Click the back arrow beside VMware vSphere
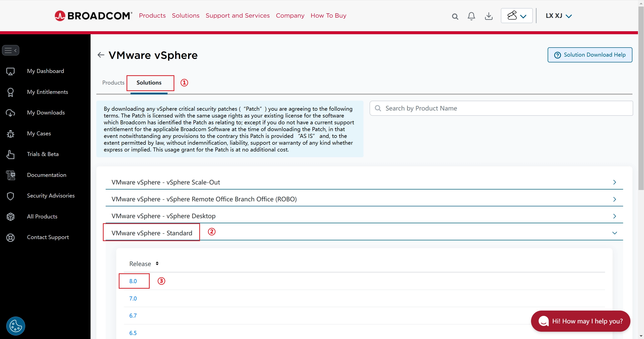 [x=101, y=55]
